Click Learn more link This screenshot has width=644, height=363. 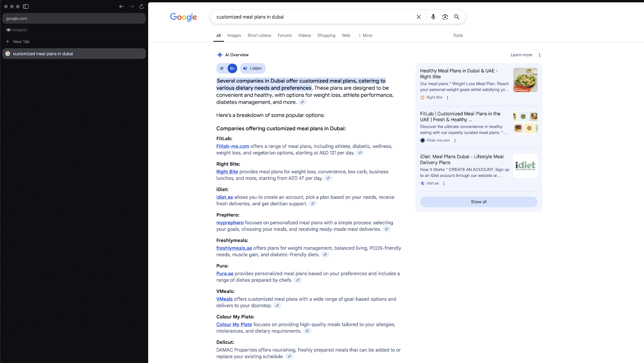[x=521, y=55]
